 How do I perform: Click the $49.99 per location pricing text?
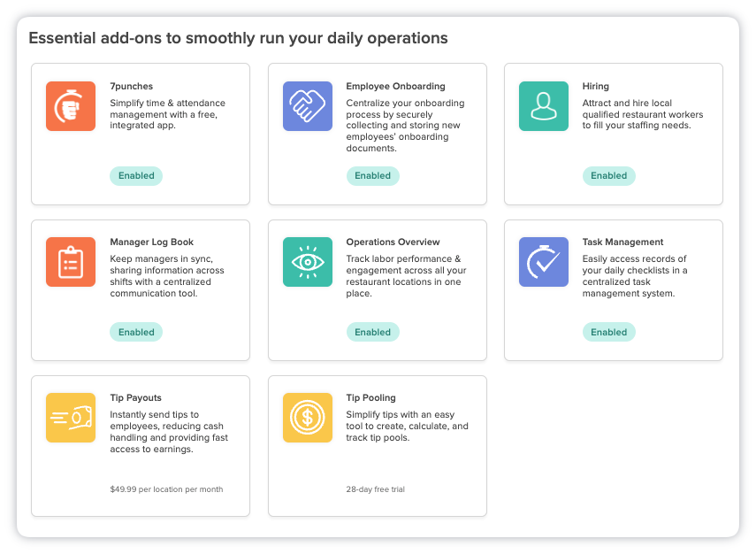(166, 489)
